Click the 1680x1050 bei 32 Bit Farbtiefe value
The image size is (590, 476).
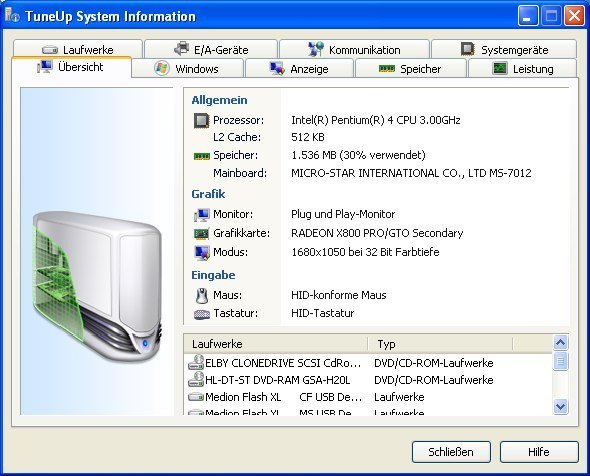(365, 252)
